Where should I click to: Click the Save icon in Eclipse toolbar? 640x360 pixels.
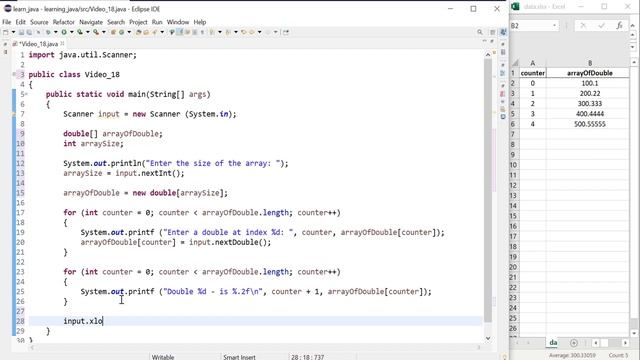21,32
